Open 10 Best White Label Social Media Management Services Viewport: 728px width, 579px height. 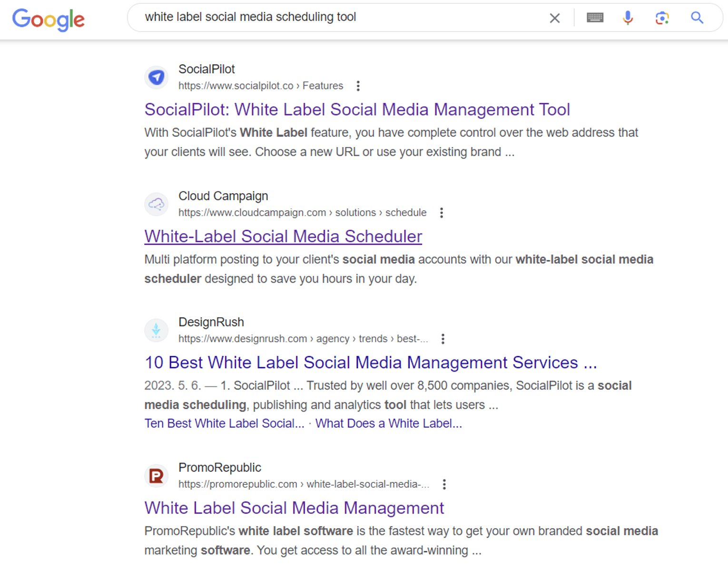click(x=371, y=363)
